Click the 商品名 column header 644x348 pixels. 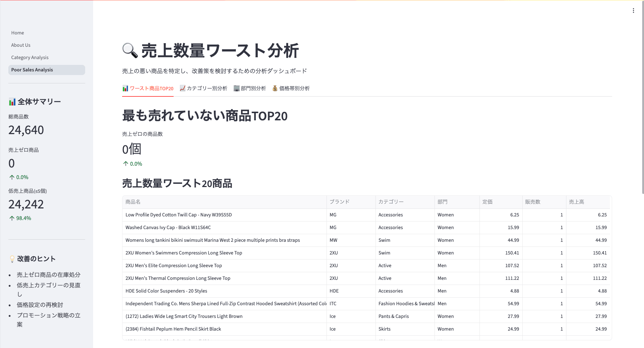(133, 202)
